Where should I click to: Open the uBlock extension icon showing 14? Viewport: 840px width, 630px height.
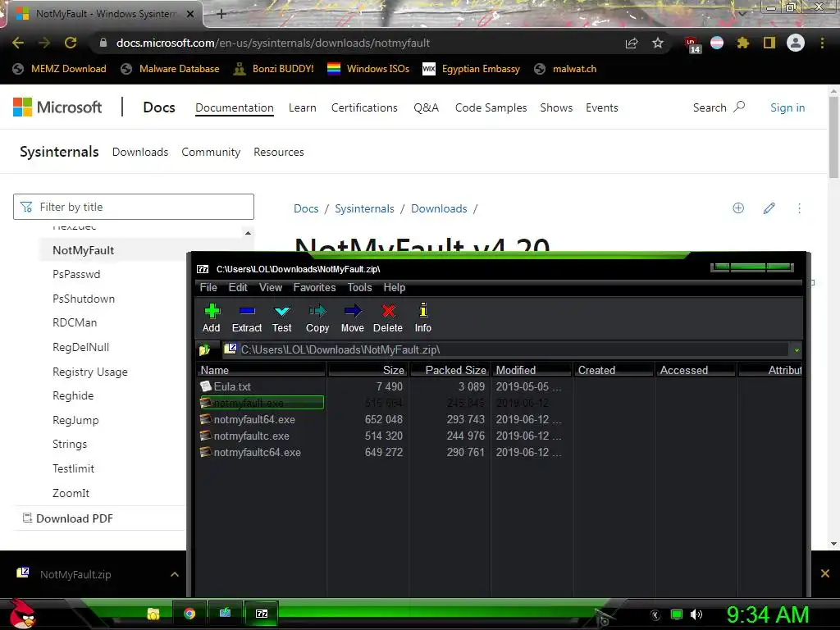(692, 44)
